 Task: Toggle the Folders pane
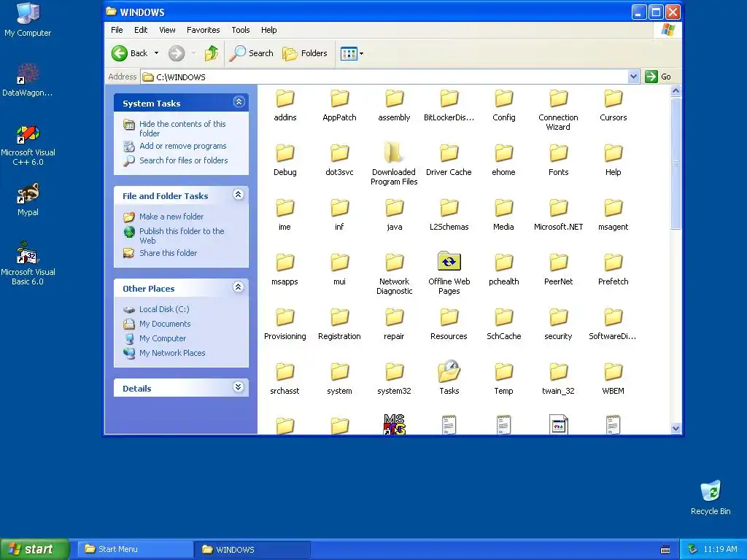pyautogui.click(x=304, y=53)
